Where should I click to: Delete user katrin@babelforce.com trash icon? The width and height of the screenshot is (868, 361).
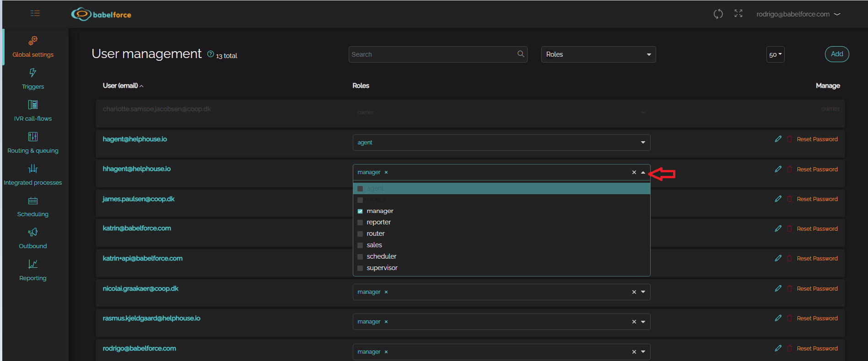(x=789, y=228)
